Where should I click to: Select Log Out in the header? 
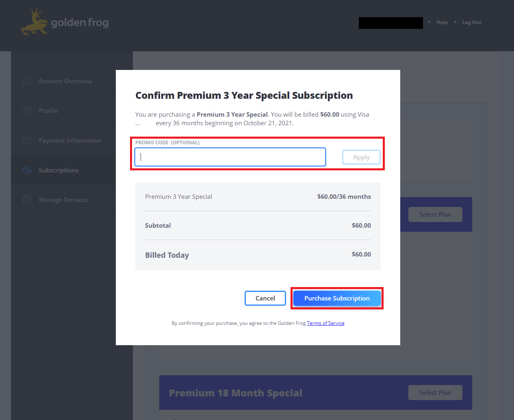coord(471,22)
